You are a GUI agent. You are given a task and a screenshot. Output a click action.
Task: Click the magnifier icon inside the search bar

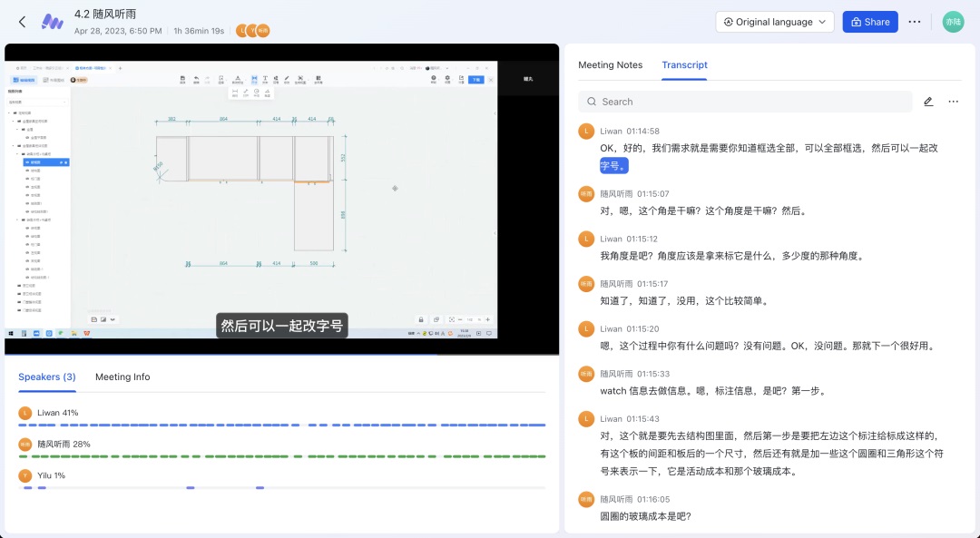(593, 102)
